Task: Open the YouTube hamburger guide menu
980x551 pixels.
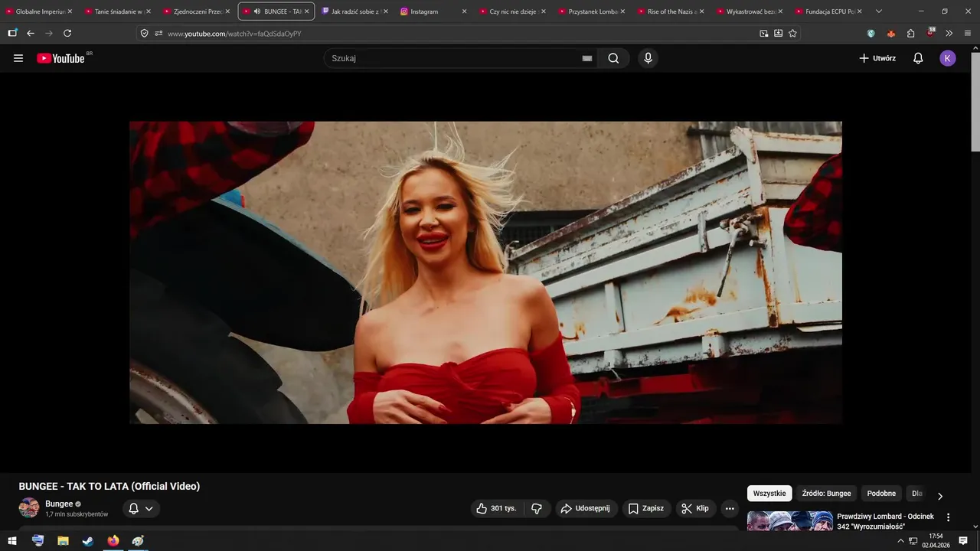Action: 18,58
